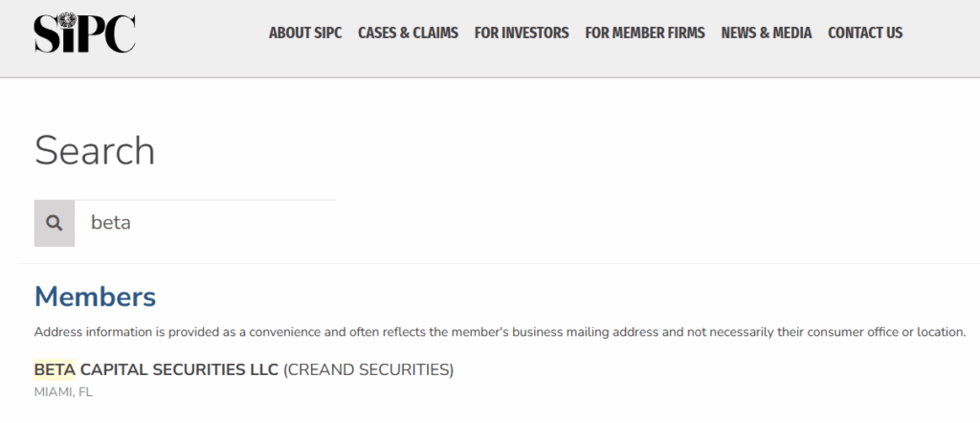Click the MIAMI, FL location text

pos(63,391)
